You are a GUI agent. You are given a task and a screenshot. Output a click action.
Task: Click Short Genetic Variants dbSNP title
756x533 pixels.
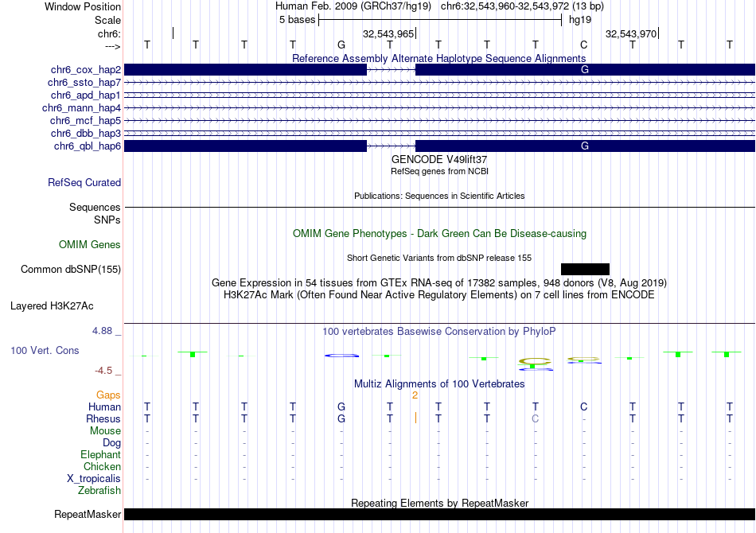point(439,258)
